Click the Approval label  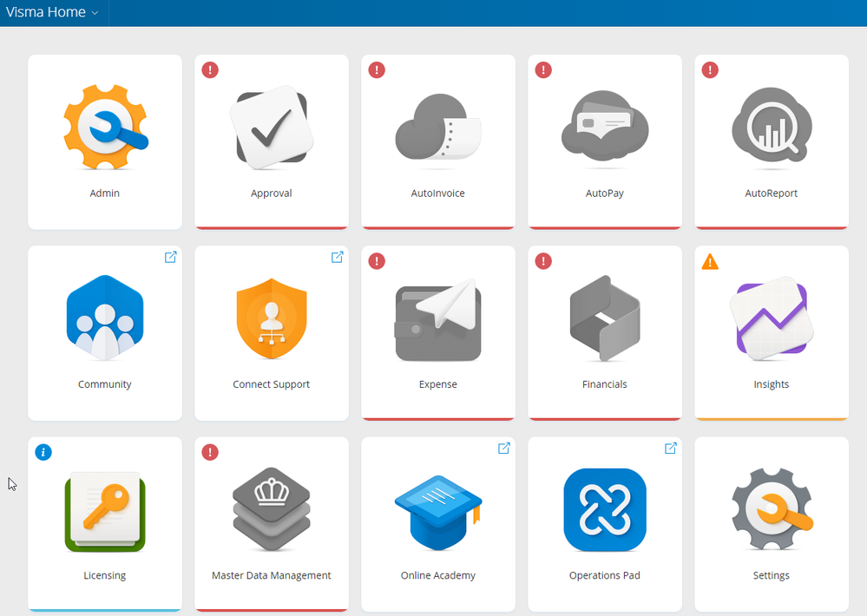pyautogui.click(x=272, y=193)
